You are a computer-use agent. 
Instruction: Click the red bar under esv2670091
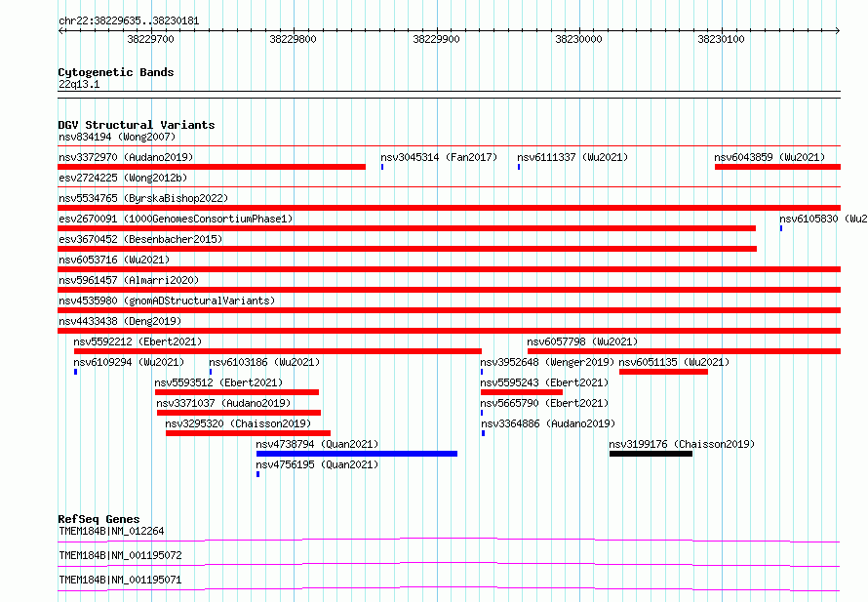[407, 228]
